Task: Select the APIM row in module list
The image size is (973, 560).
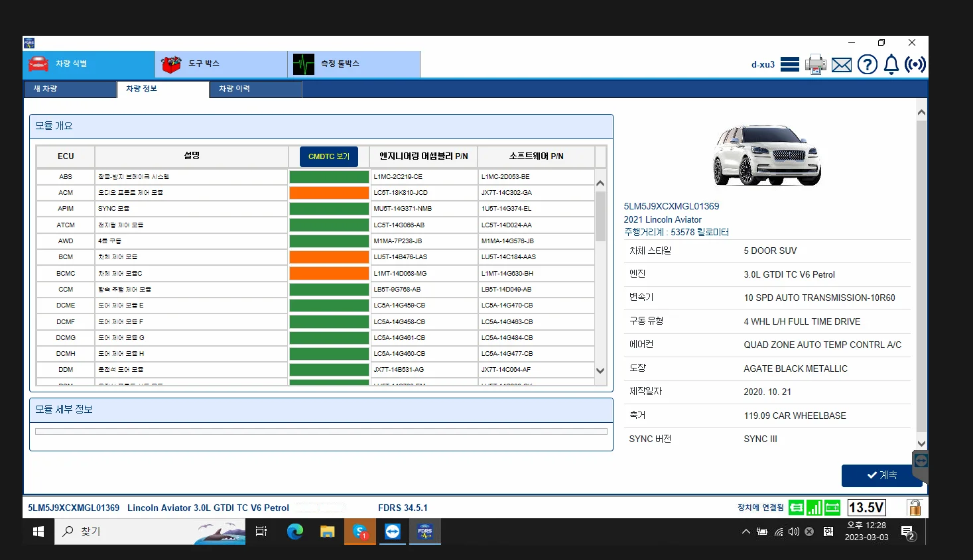Action: [316, 209]
